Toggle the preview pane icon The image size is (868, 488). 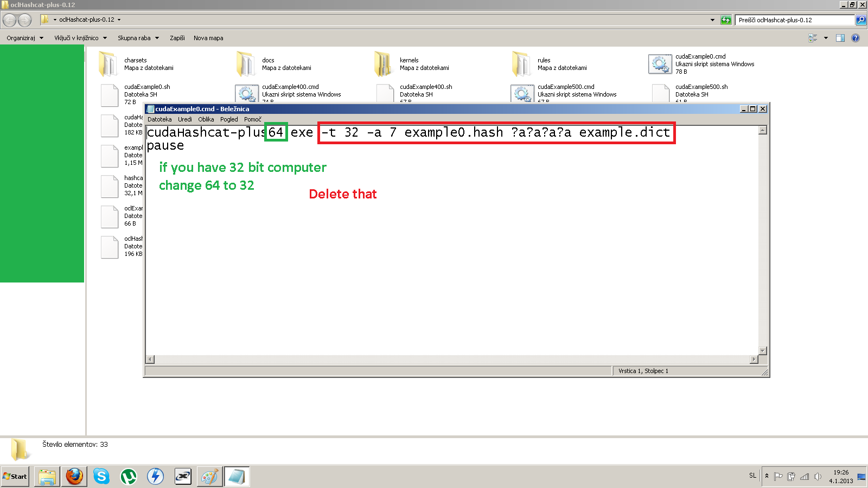tap(840, 38)
